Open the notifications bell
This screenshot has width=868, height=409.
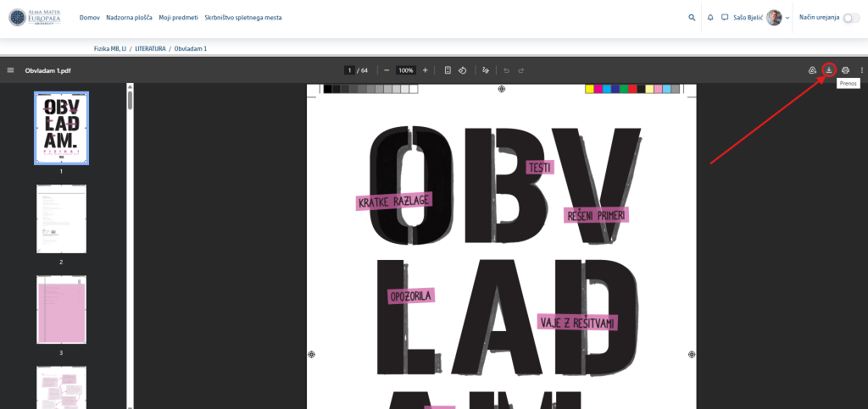pyautogui.click(x=710, y=18)
